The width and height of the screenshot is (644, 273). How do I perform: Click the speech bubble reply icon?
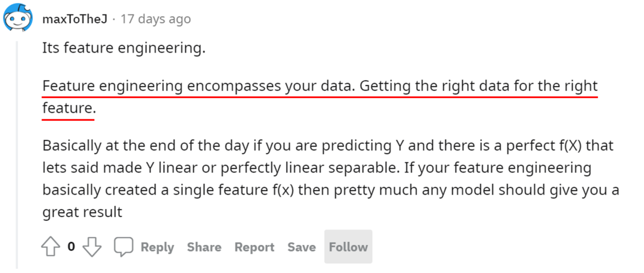click(123, 247)
